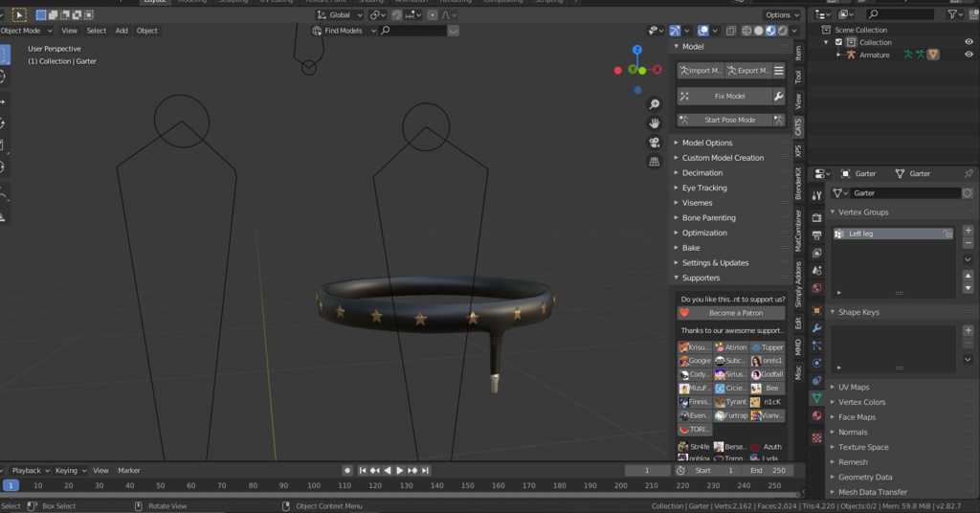Click the pan hand viewport gizmo

655,123
